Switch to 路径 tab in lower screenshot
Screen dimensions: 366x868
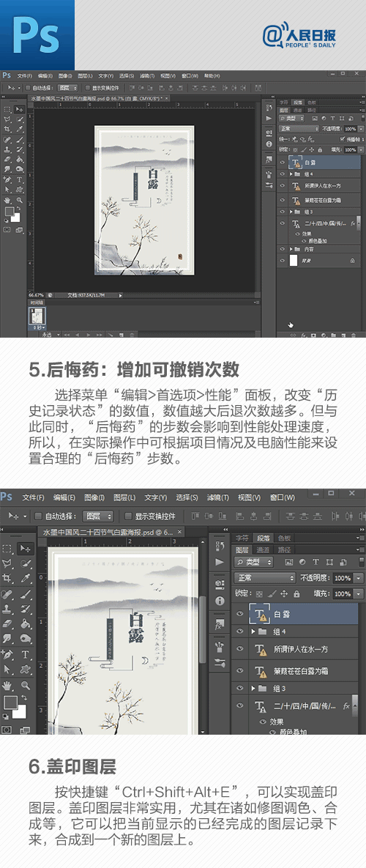coord(283,549)
